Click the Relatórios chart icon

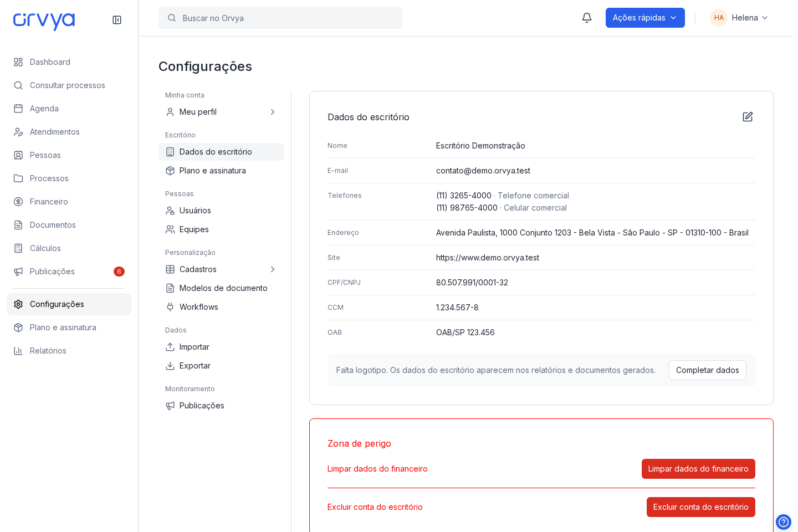pos(18,351)
